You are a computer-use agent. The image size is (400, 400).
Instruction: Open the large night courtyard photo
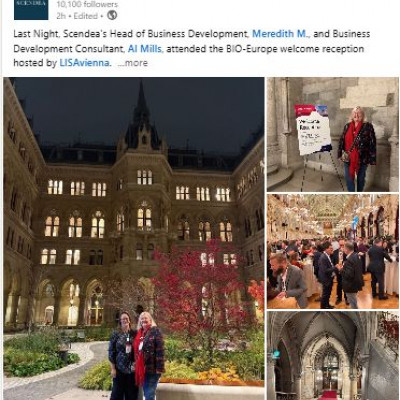(x=134, y=238)
